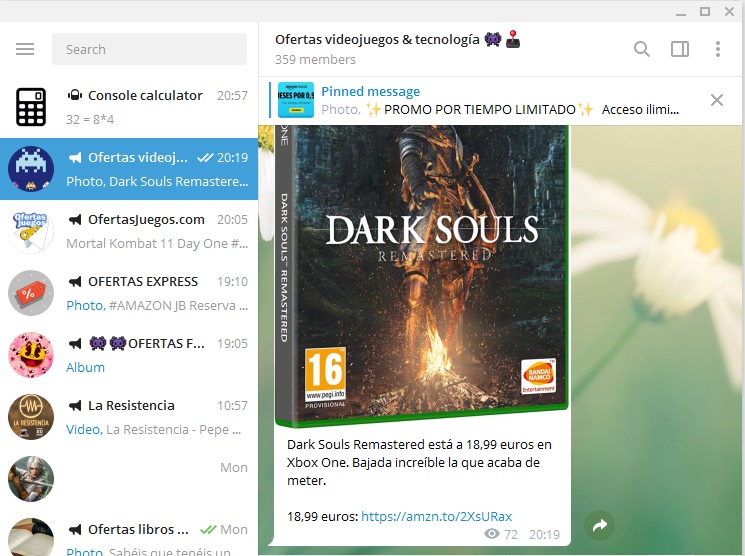Click the OFERTAS EXPRESS percent tag avatar
This screenshot has width=745, height=556.
[31, 293]
